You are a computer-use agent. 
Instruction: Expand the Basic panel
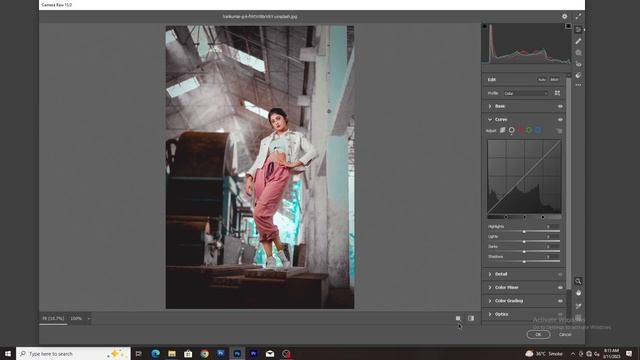(x=490, y=106)
